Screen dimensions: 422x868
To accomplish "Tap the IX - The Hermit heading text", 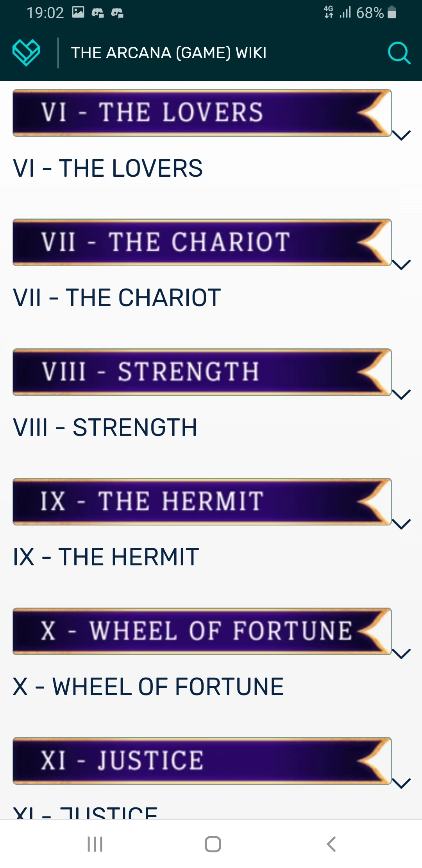I will [106, 557].
